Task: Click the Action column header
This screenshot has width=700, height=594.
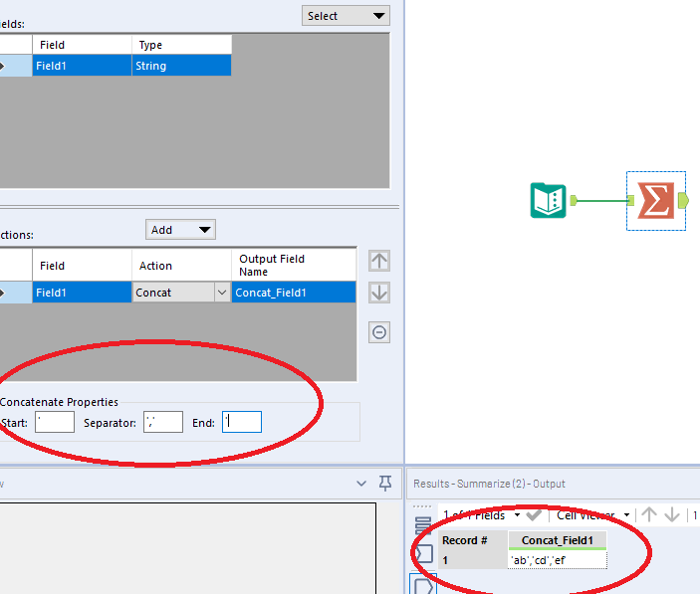Action: (x=181, y=266)
